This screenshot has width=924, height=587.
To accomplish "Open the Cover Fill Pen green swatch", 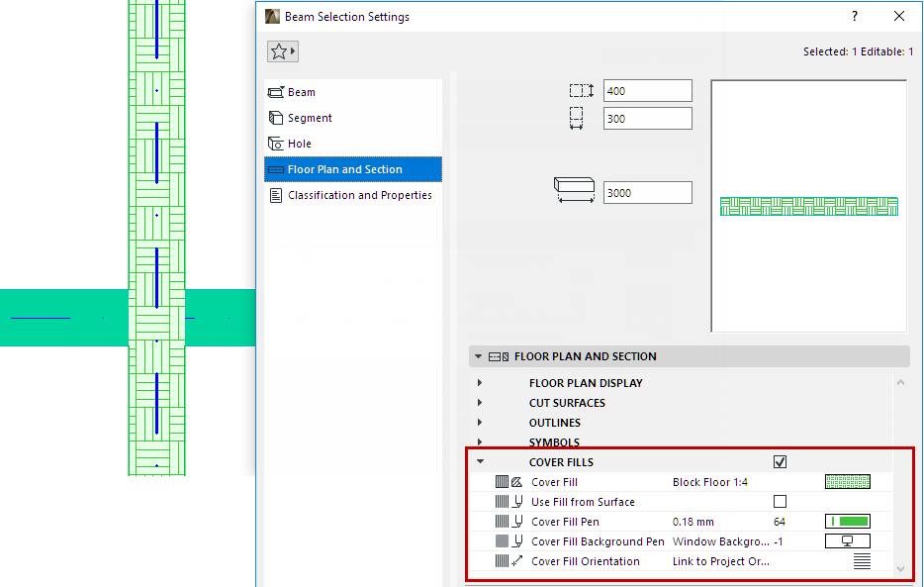I will 848,522.
